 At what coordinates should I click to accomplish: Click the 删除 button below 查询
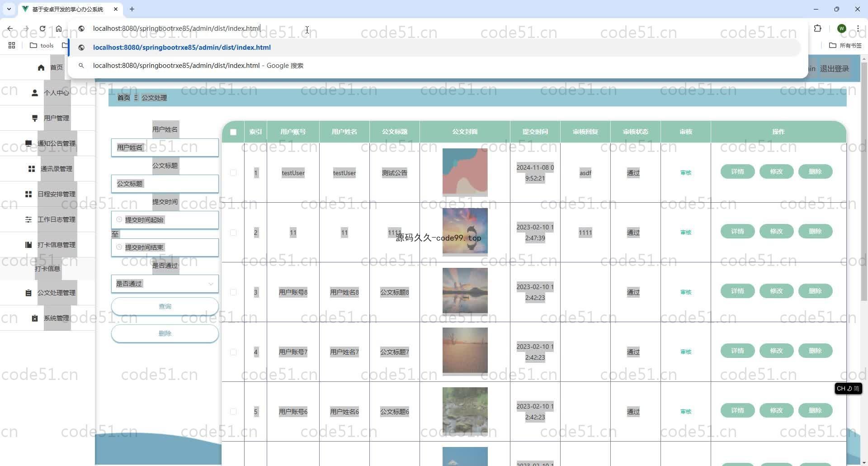point(165,333)
